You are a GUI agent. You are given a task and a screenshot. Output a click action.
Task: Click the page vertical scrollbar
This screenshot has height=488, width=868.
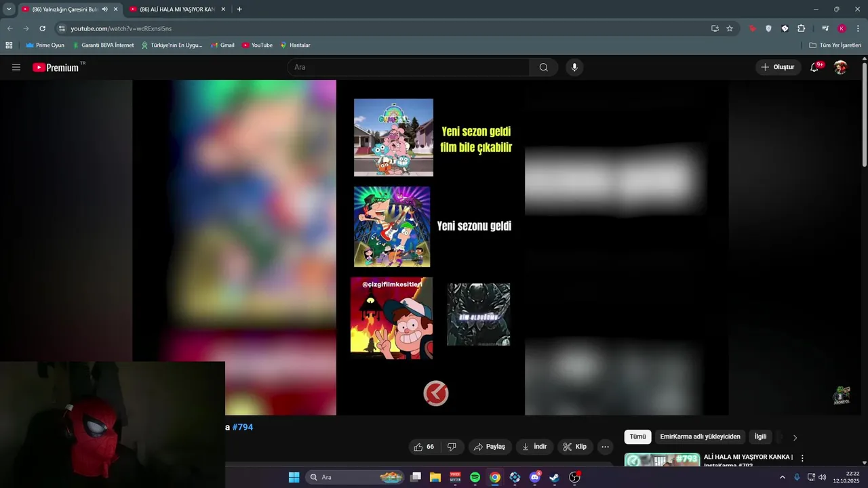(864, 115)
